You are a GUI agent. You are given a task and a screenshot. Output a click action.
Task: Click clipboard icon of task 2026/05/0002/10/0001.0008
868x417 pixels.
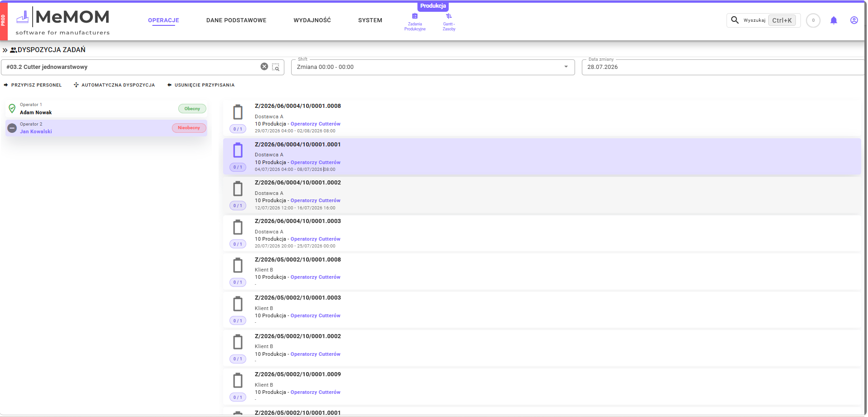coord(238,265)
